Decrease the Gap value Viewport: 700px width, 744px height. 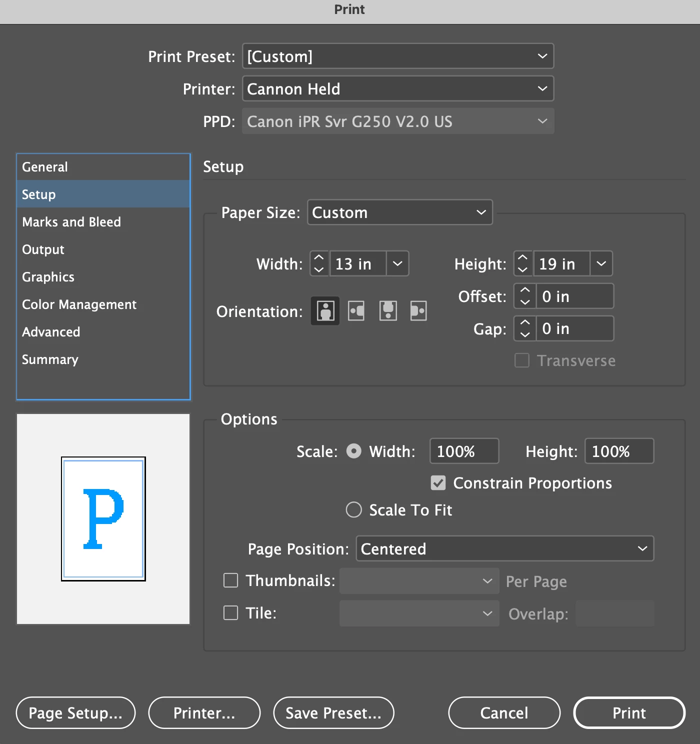(525, 334)
